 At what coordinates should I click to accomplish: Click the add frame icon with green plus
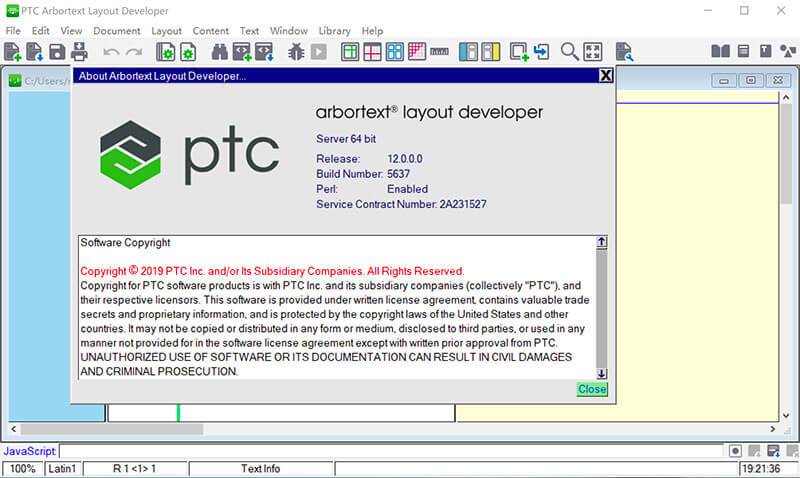519,52
